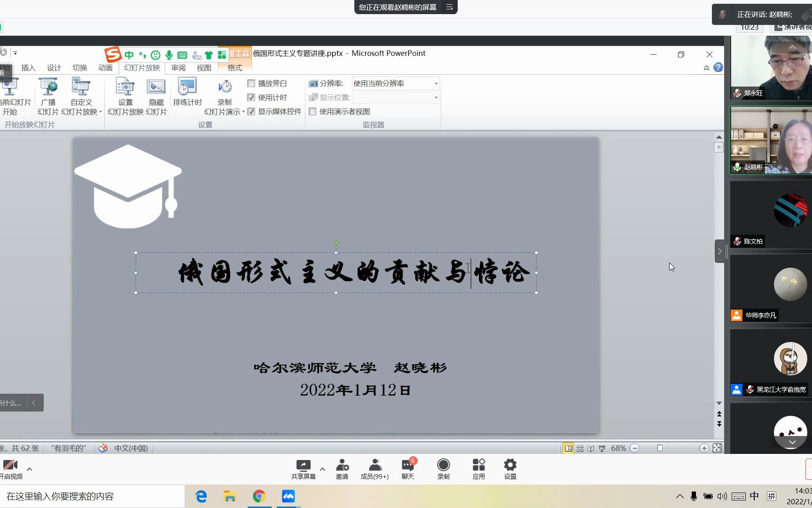Expand share screen options arrow
The height and width of the screenshot is (508, 812).
click(x=322, y=469)
